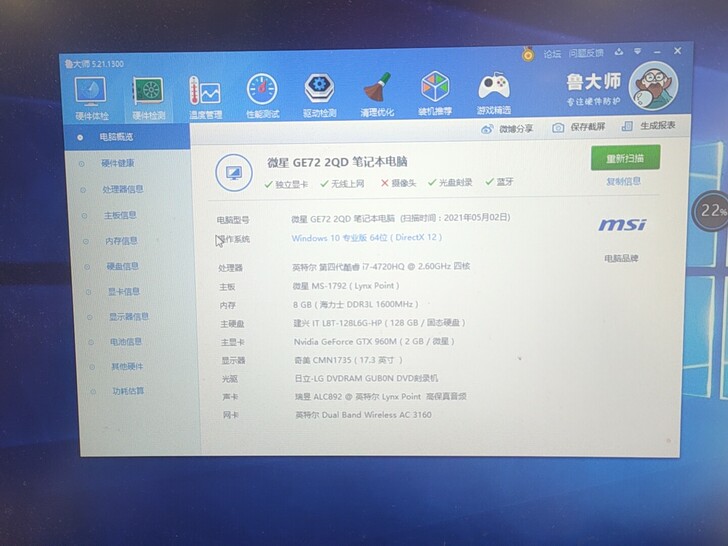Select 电脑概览 in the sidebar
The height and width of the screenshot is (546, 728).
[x=127, y=137]
